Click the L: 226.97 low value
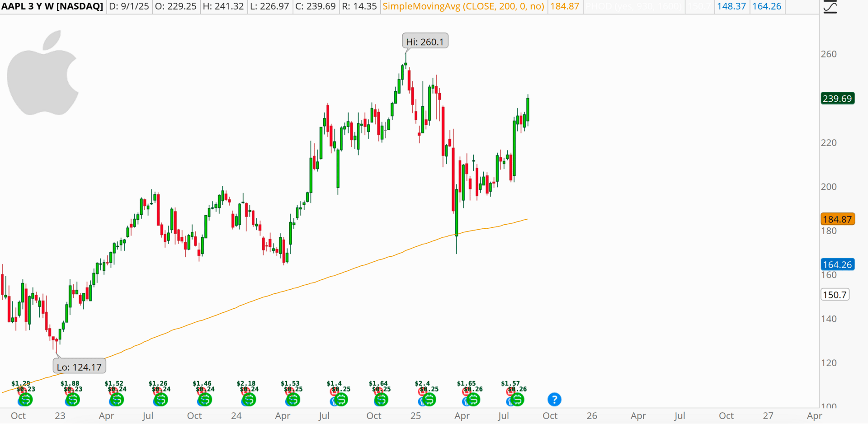868x424 pixels. point(269,6)
